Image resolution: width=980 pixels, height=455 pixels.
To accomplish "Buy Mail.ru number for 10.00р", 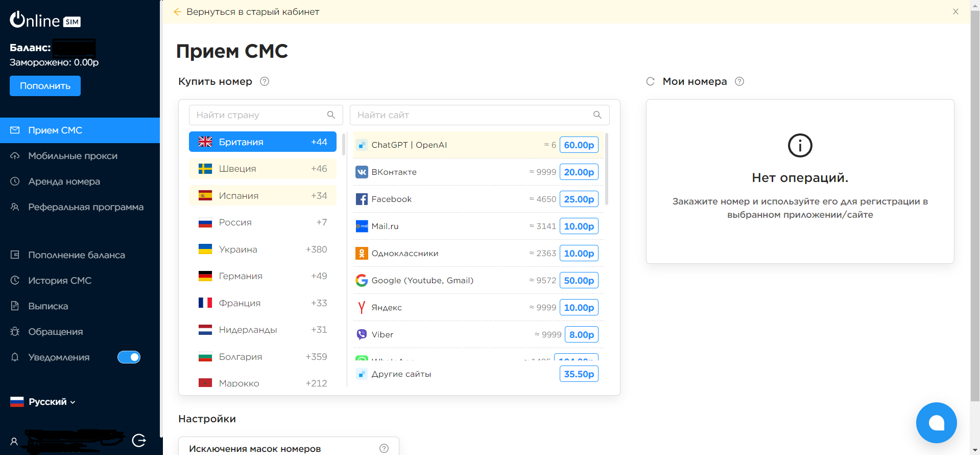I will click(579, 226).
